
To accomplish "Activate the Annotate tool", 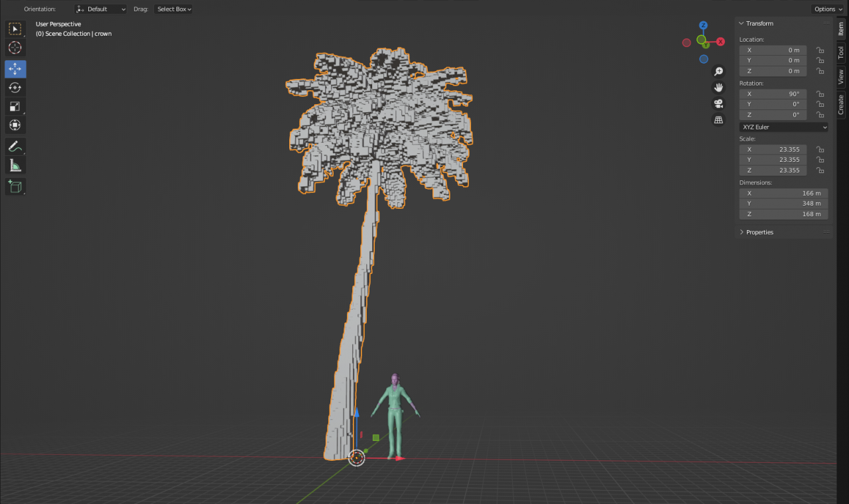I will coord(15,146).
